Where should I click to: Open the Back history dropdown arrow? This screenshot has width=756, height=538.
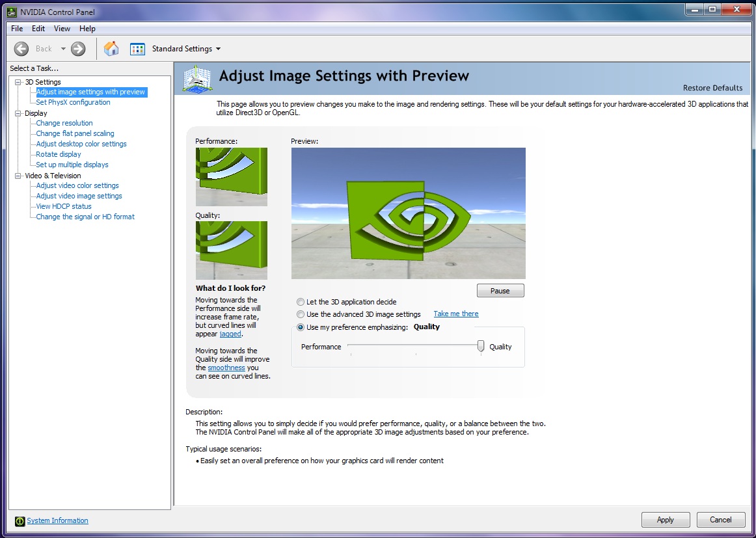63,49
